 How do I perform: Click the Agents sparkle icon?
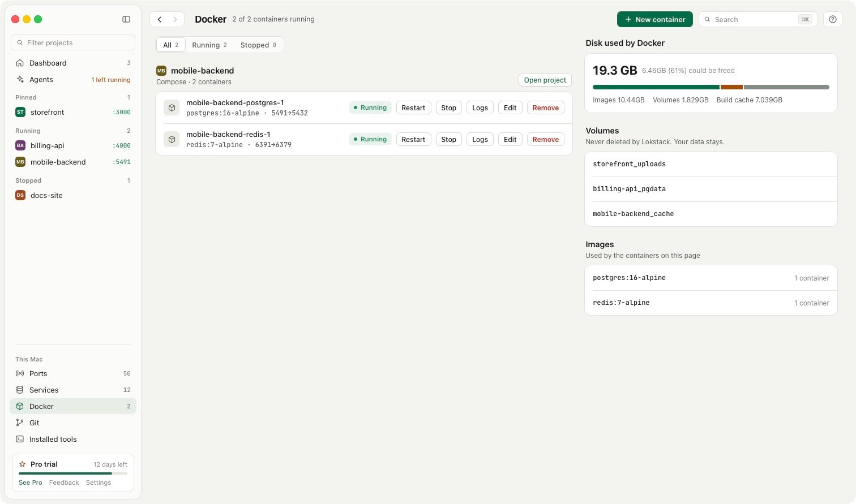tap(20, 79)
